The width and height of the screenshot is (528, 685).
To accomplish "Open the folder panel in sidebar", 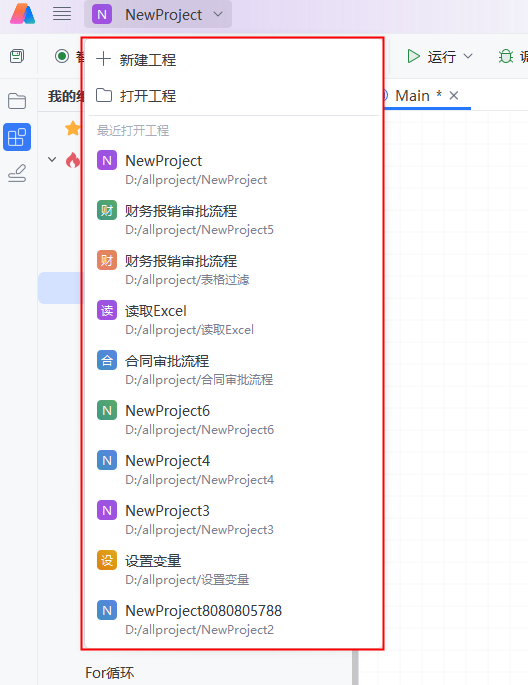I will (17, 101).
